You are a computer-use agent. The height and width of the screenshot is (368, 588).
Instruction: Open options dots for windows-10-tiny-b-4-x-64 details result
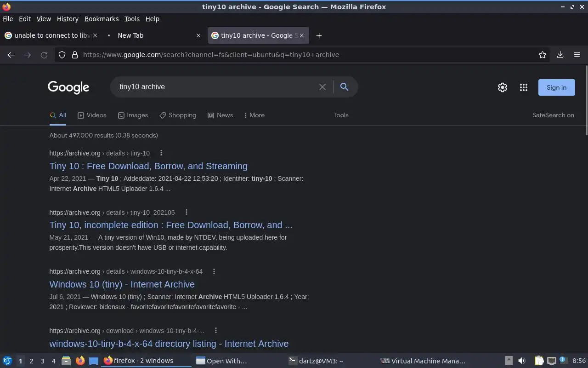coord(214,271)
